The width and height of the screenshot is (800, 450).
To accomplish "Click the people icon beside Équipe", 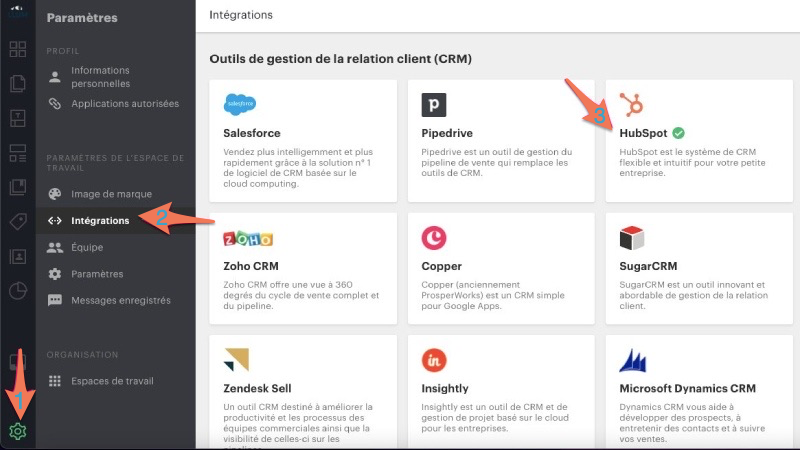I will tap(55, 247).
